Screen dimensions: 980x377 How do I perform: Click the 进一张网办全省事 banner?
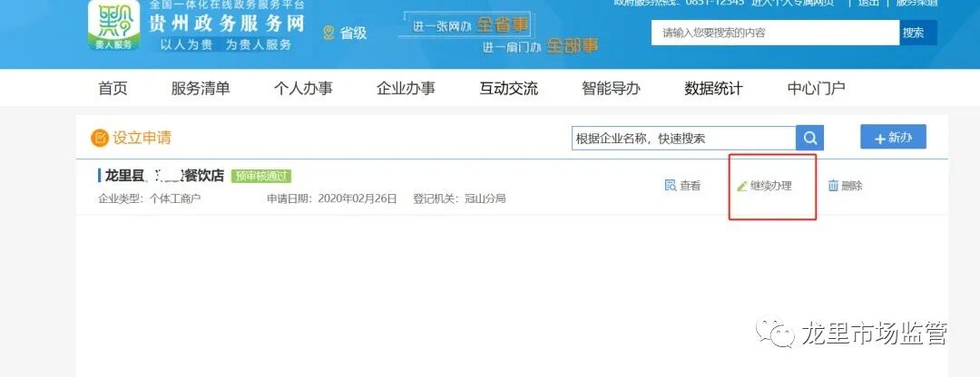pyautogui.click(x=471, y=25)
